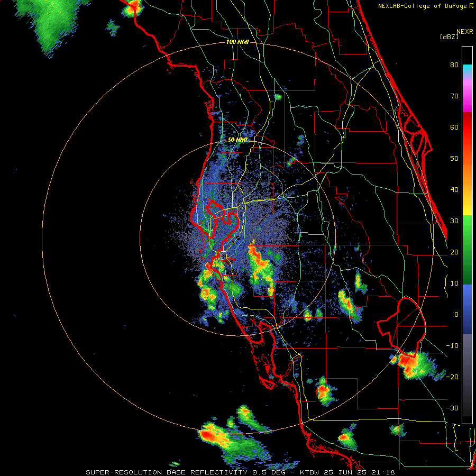Click the "KTBW 25 JUN 25 21:18" timestamp
The width and height of the screenshot is (476, 476).
(347, 472)
